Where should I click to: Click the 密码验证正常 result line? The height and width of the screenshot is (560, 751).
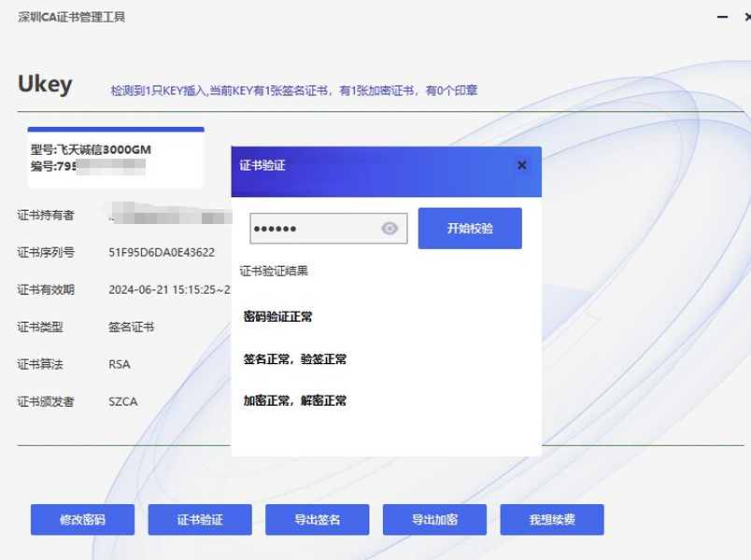coord(277,316)
